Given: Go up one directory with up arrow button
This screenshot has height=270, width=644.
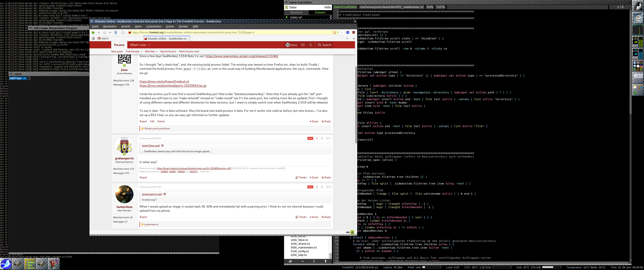Looking at the screenshot, I should tap(326, 261).
